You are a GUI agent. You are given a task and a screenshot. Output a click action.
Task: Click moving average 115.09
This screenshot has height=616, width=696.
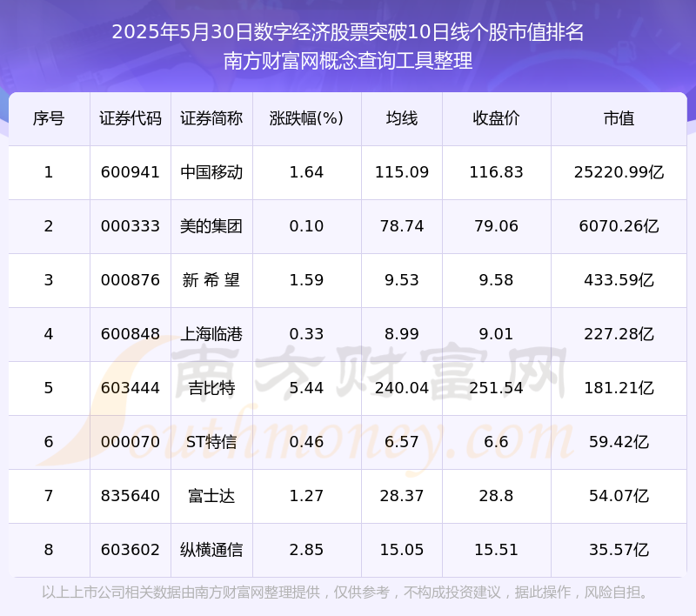(x=402, y=172)
